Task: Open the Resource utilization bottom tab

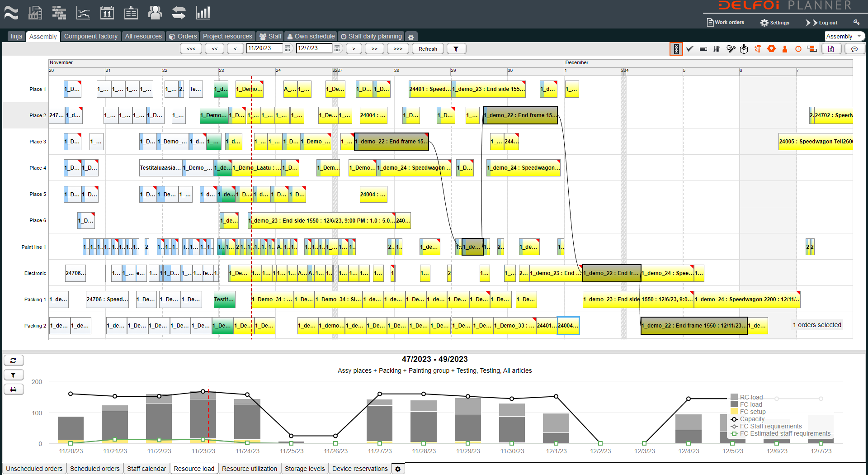Action: tap(249, 469)
